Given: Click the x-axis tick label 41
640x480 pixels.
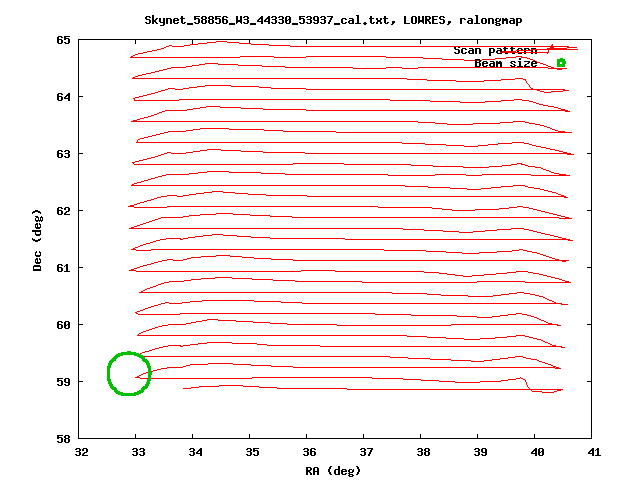Looking at the screenshot, I should pos(594,452).
